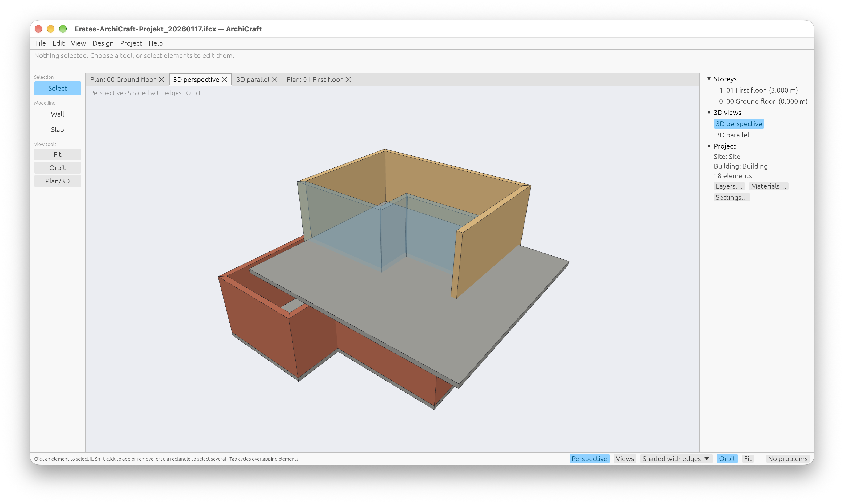The height and width of the screenshot is (504, 844).
Task: Click Fit in the status bar
Action: tap(747, 458)
